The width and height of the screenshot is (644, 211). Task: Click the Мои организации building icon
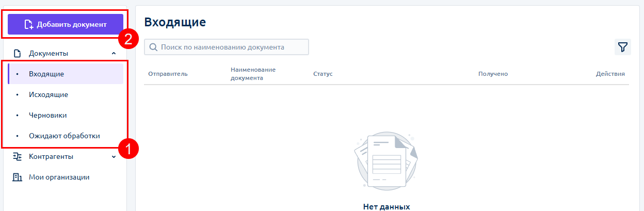(17, 177)
